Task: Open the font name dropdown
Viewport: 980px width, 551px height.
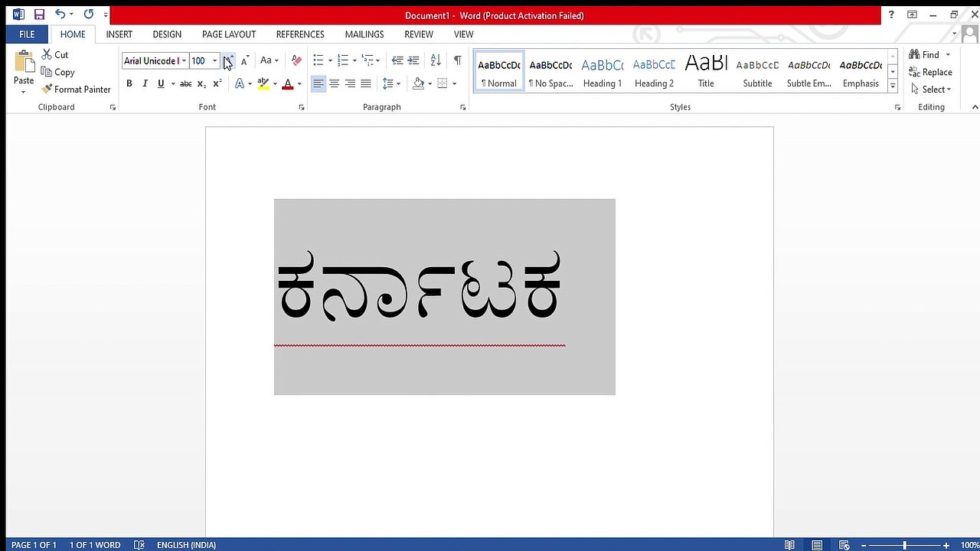Action: (x=184, y=60)
